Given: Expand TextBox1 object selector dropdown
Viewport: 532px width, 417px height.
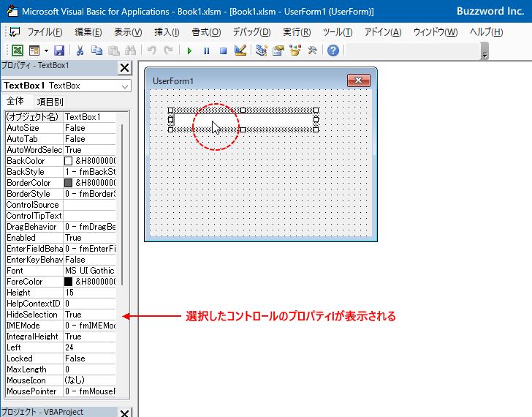Looking at the screenshot, I should coord(125,86).
